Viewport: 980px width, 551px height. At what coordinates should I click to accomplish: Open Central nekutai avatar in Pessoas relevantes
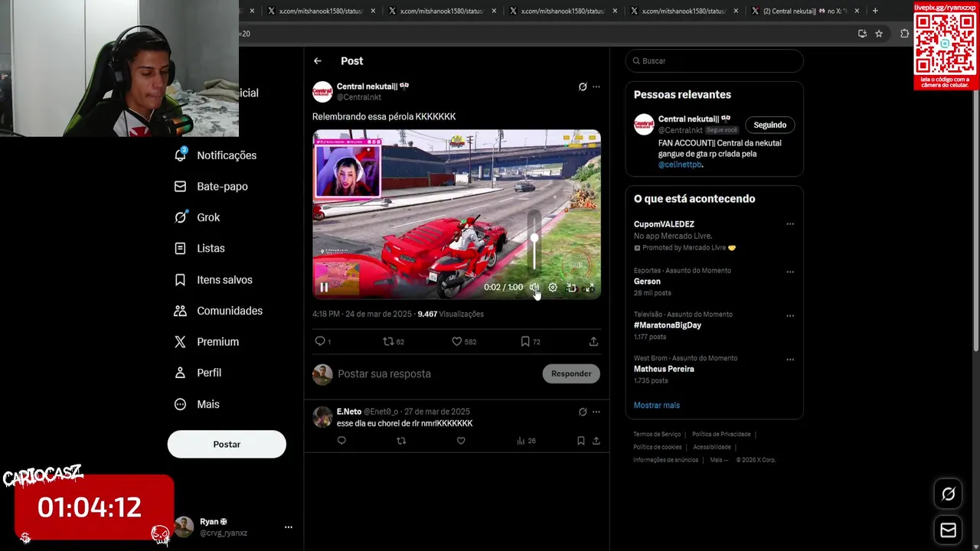click(644, 125)
